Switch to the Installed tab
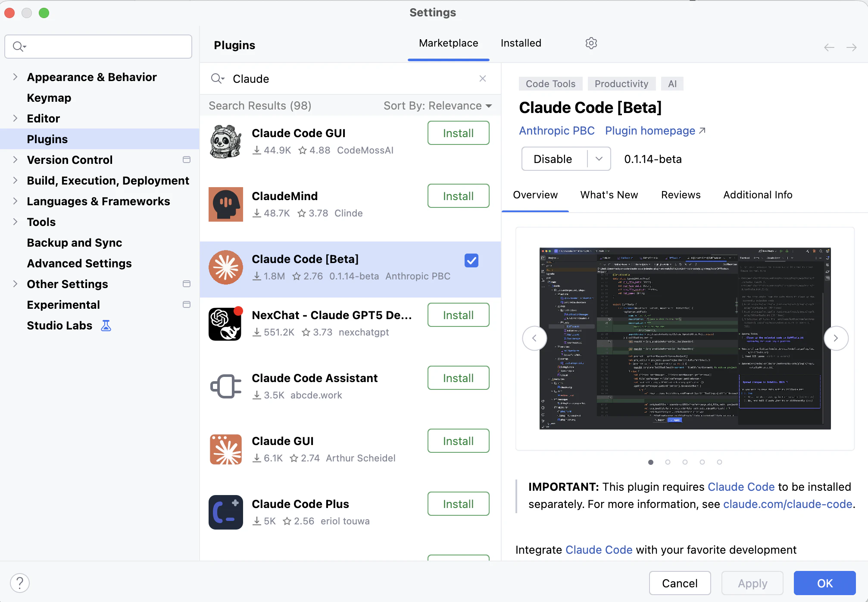The width and height of the screenshot is (868, 602). tap(521, 43)
